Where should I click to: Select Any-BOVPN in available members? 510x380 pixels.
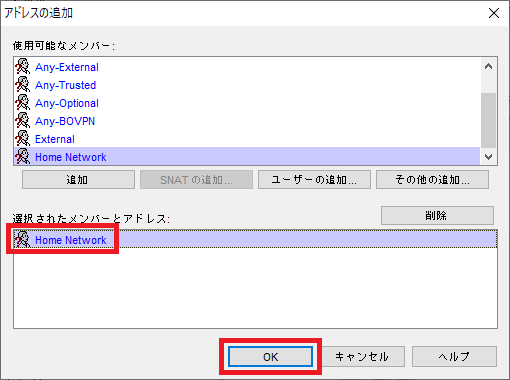point(247,121)
